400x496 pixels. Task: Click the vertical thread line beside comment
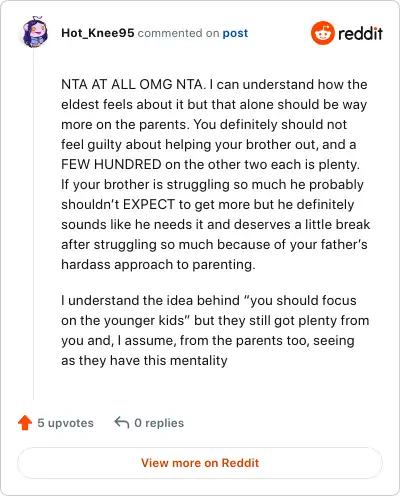coord(34,225)
